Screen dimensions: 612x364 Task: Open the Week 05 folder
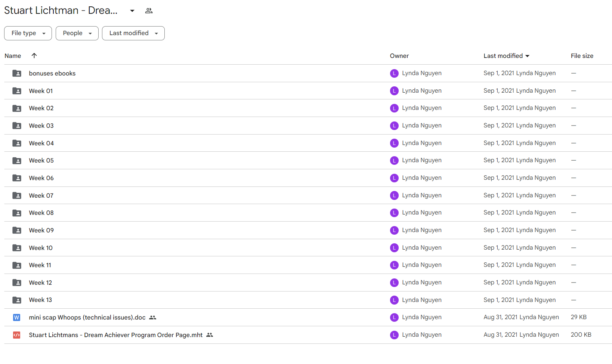pyautogui.click(x=41, y=161)
